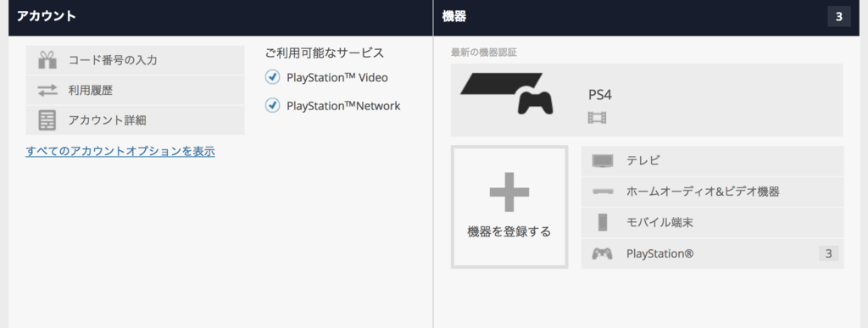Toggle the PlayStation™Network checkbox
The height and width of the screenshot is (328, 868).
pyautogui.click(x=272, y=105)
